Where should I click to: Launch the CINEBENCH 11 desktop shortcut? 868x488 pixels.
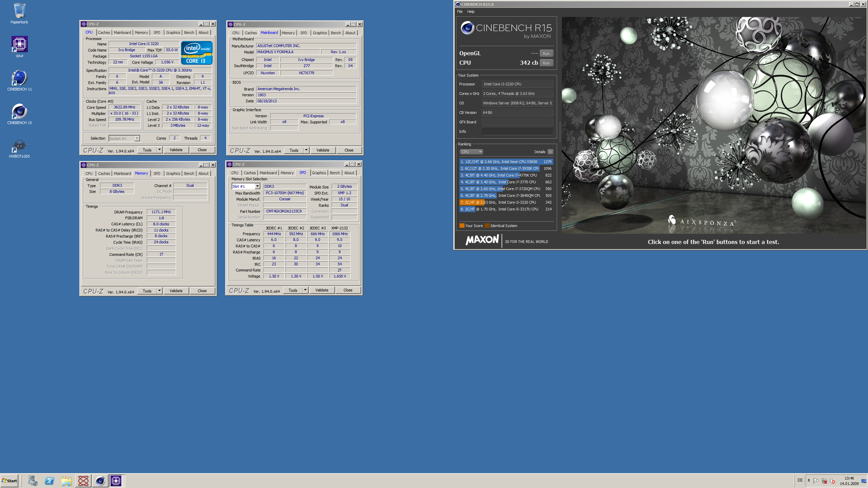(x=19, y=81)
